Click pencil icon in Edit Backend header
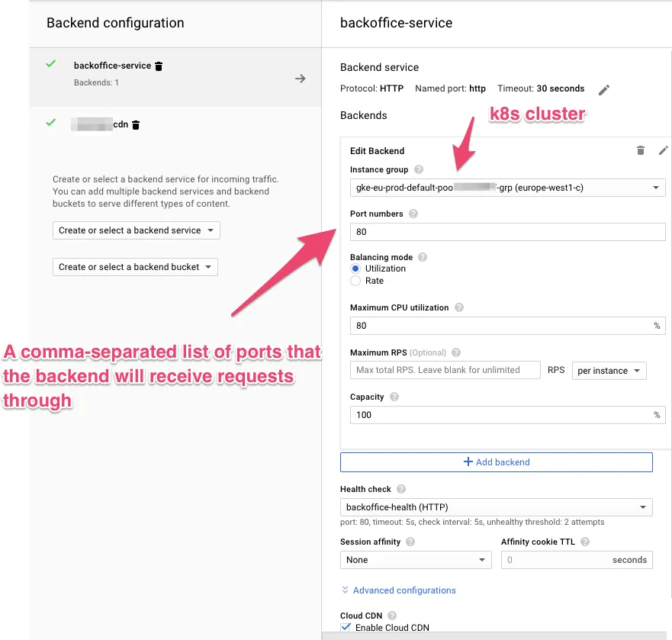 [663, 151]
